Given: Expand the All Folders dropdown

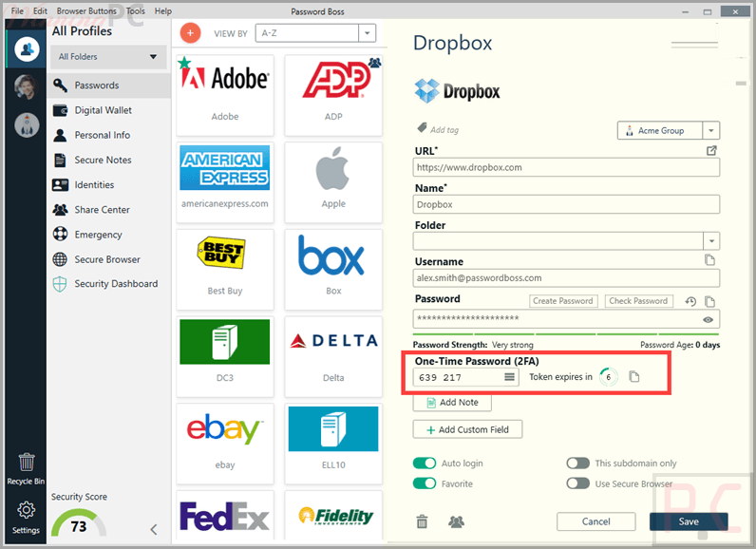Looking at the screenshot, I should point(108,57).
